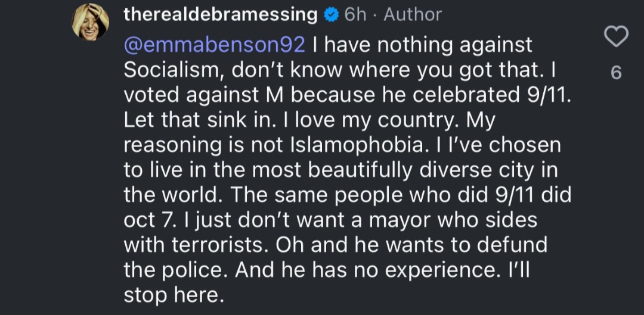Select the "Author" label
The width and height of the screenshot is (644, 315).
[x=413, y=15]
